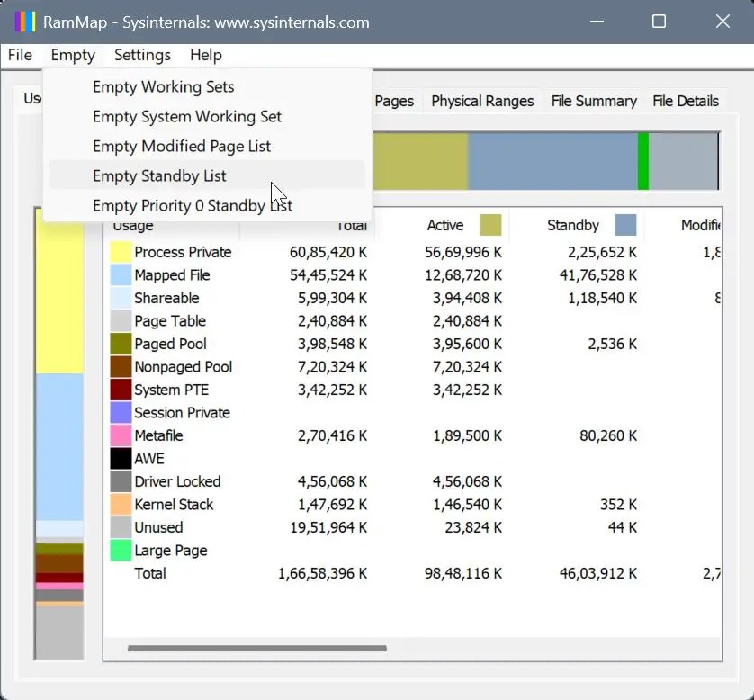The width and height of the screenshot is (754, 700).
Task: Choose Empty Working Sets
Action: [207, 87]
